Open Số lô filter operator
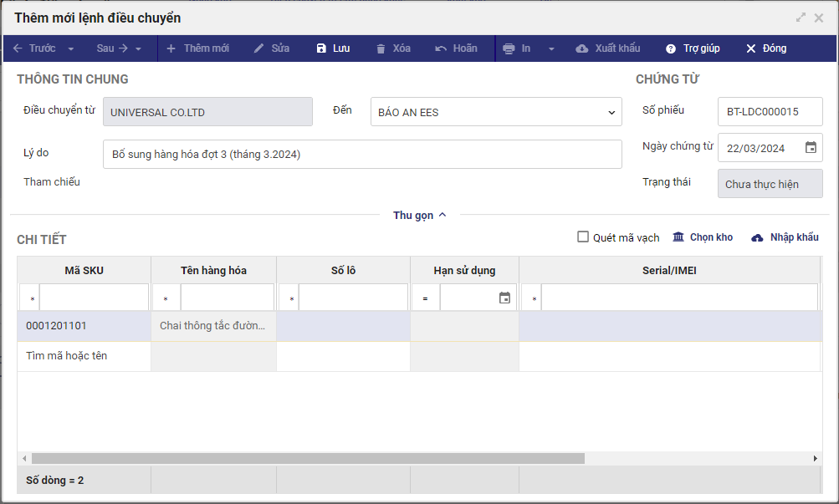Screen dimensions: 839x504 [289, 298]
